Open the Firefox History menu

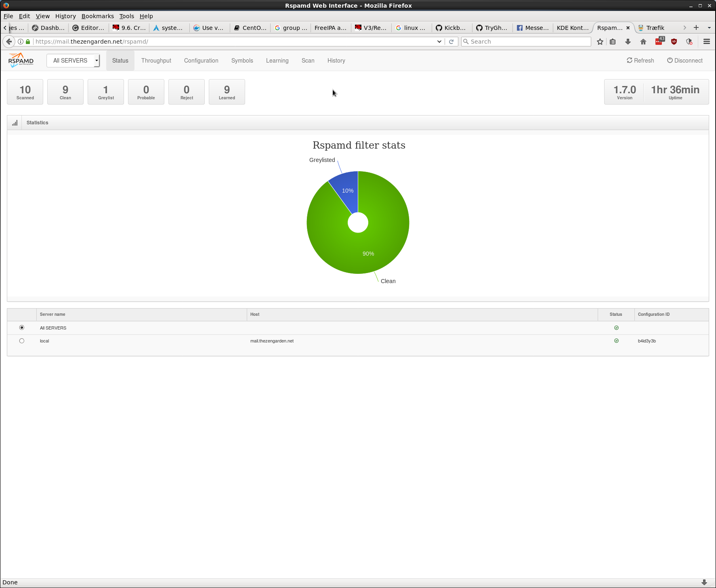pyautogui.click(x=65, y=16)
